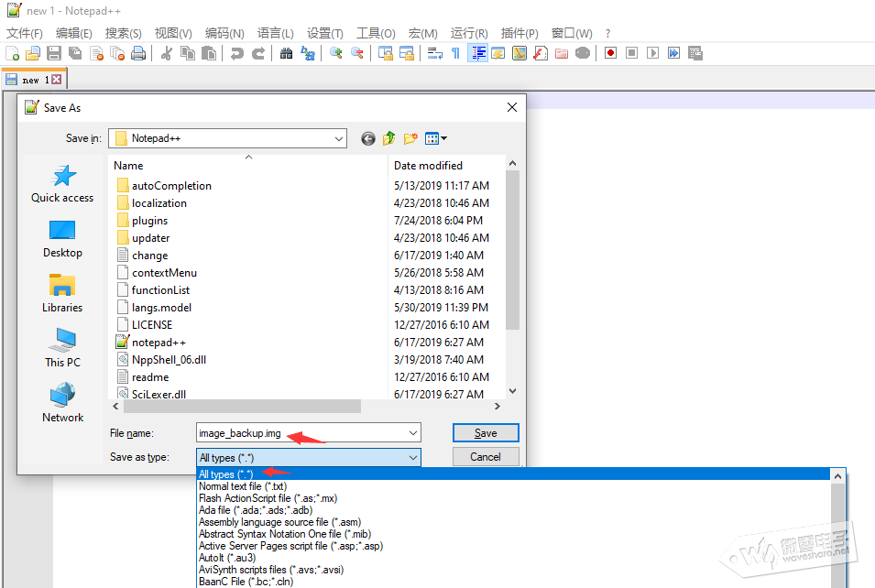Expand the File name history dropdown arrow

413,432
